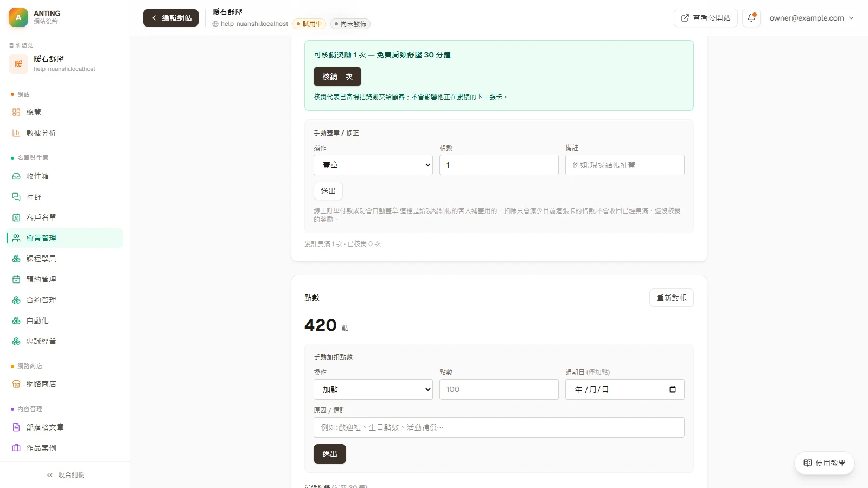Image resolution: width=868 pixels, height=488 pixels.
Task: Click the 尚未發佈 status badge
Action: [350, 24]
